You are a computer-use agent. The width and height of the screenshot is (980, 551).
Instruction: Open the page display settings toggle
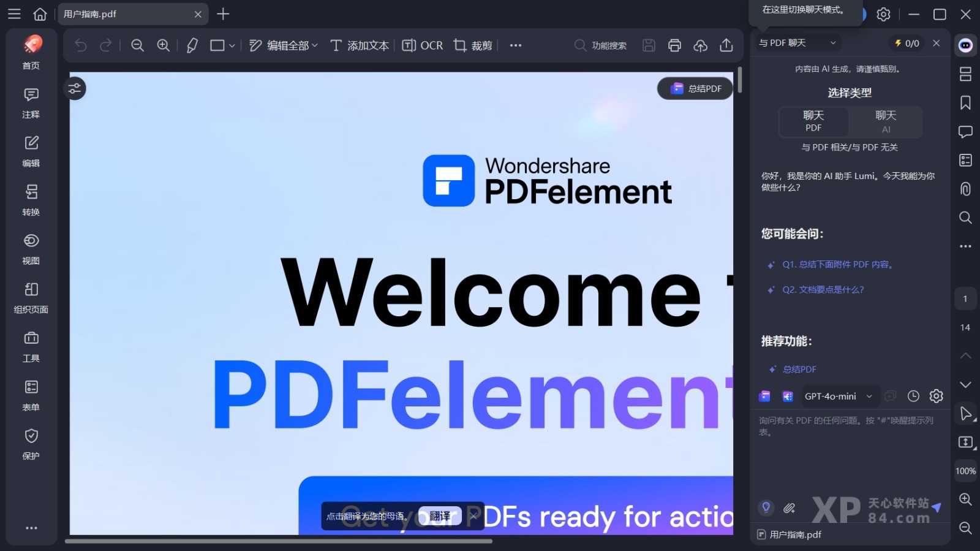coord(75,89)
